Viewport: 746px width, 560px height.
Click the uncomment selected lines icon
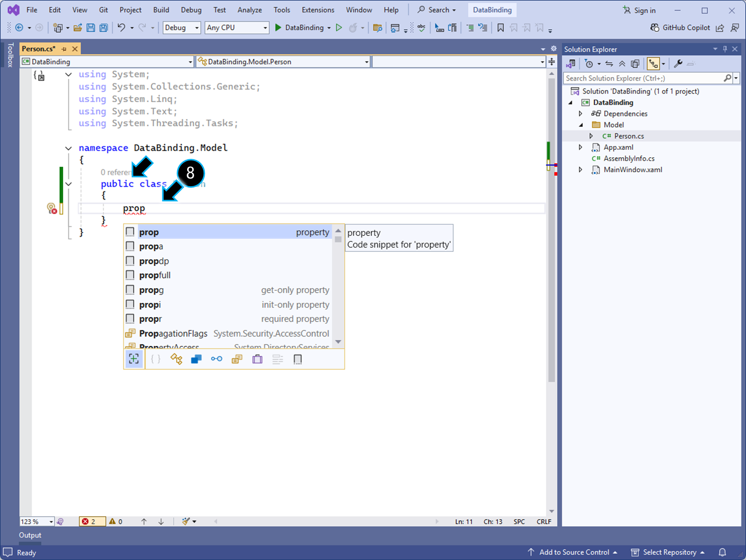[x=483, y=28]
